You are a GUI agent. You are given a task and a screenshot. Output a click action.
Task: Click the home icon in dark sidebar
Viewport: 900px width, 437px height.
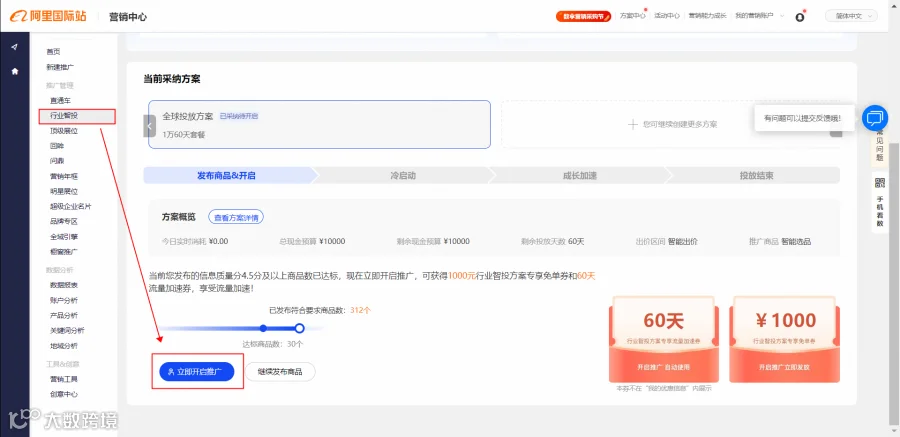(x=14, y=71)
